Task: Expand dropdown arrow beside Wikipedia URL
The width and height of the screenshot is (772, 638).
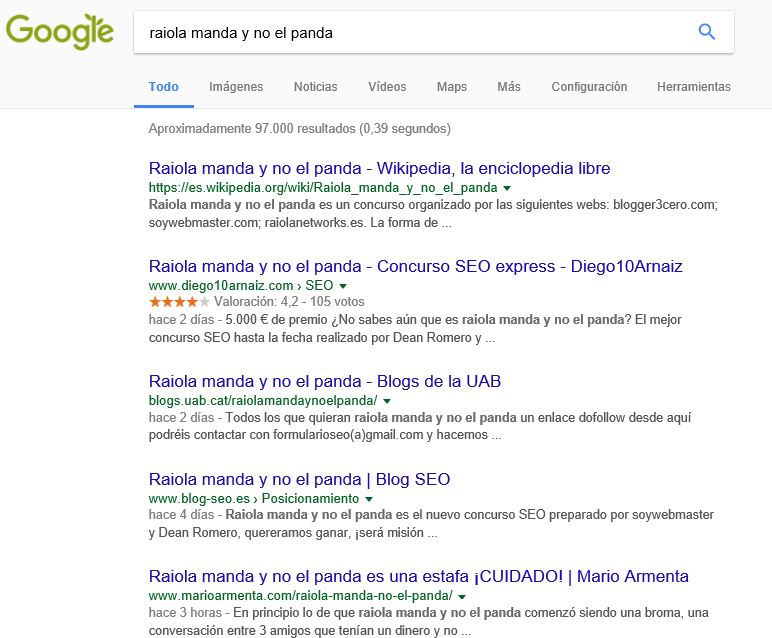Action: [507, 188]
